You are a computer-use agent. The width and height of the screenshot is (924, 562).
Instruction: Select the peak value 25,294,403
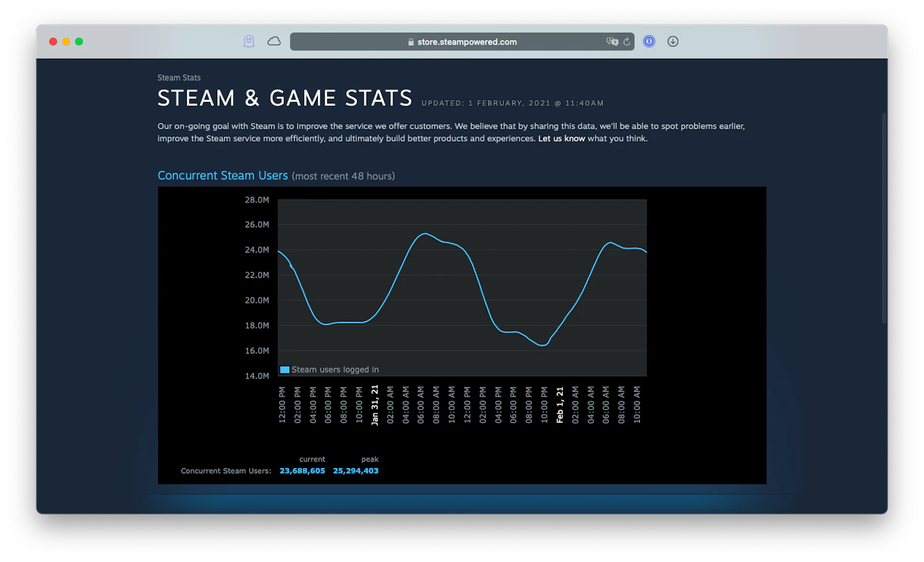(356, 470)
